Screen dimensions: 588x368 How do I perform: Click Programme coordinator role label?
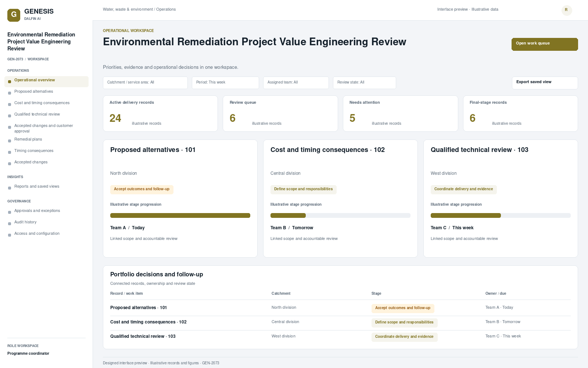(28, 354)
